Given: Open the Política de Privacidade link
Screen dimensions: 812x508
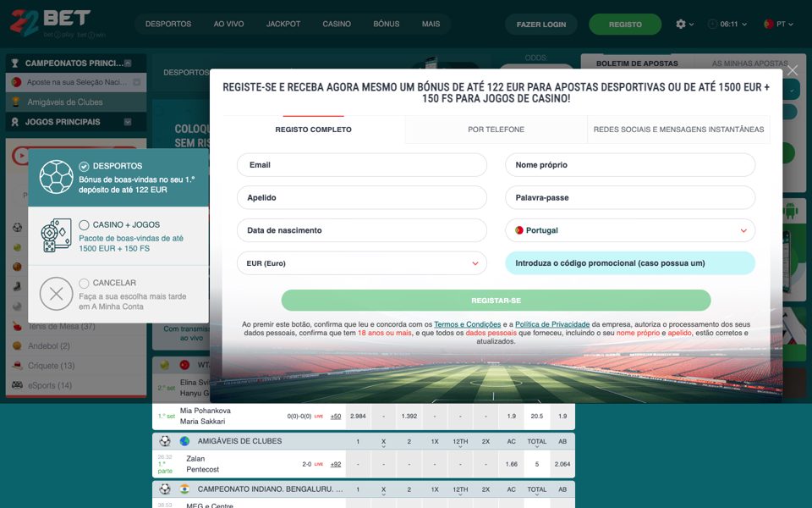Looking at the screenshot, I should tap(552, 324).
